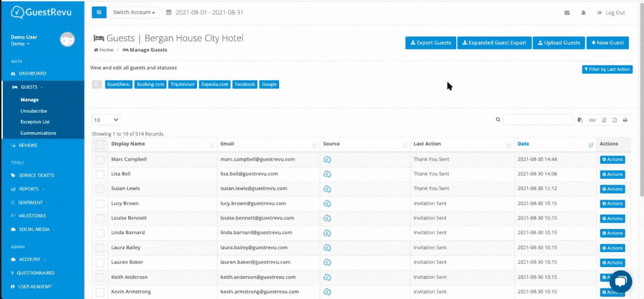Check Louise Bennett's row checkbox
This screenshot has width=644, height=299.
(100, 219)
